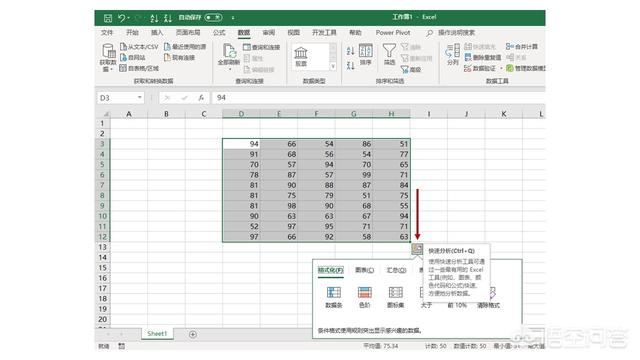The width and height of the screenshot is (640, 360).
Task: Open 管理数据模型 manage data model
Action: tap(526, 68)
